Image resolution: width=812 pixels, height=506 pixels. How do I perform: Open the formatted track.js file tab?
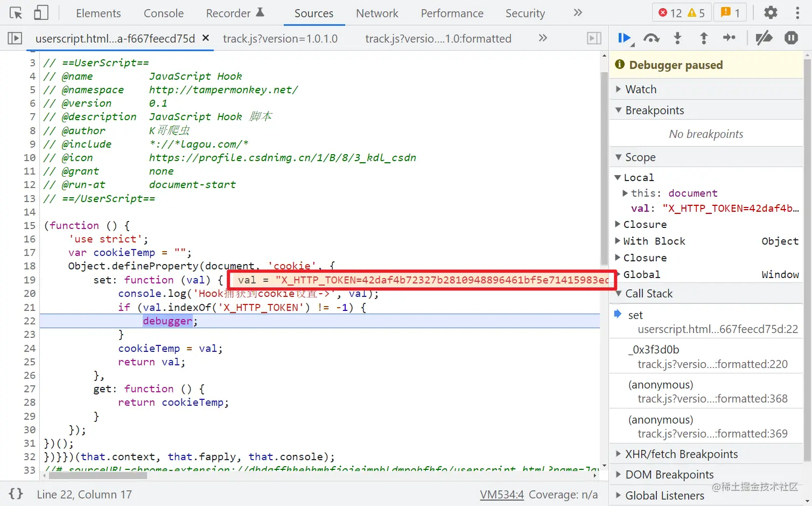click(x=438, y=38)
